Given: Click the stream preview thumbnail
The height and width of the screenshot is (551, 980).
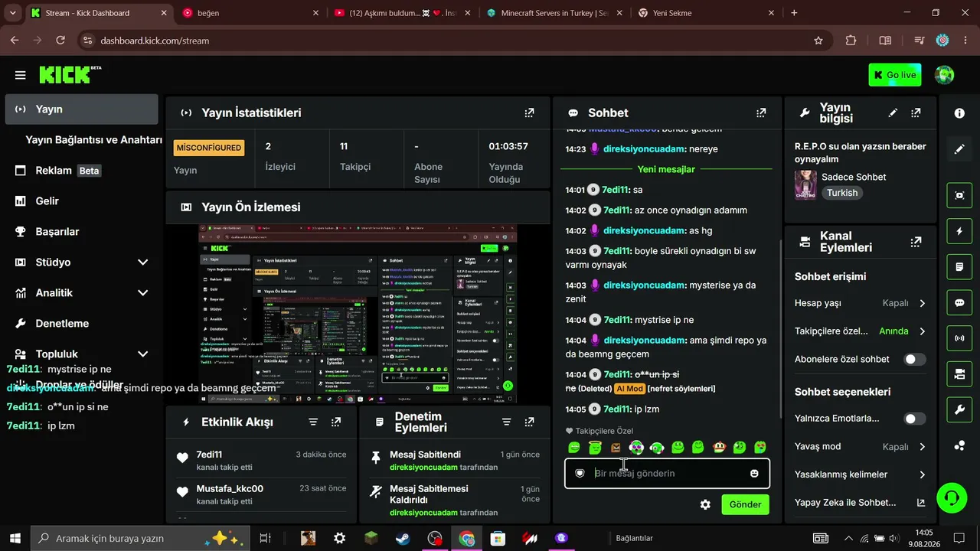Looking at the screenshot, I should (x=358, y=314).
